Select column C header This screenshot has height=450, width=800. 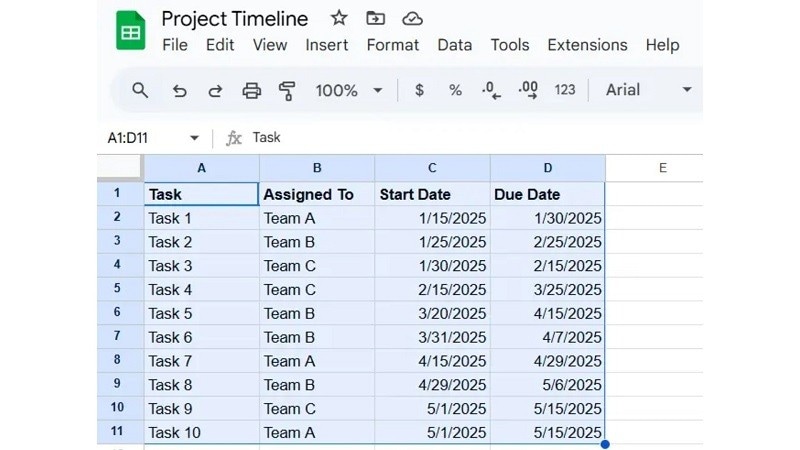point(432,168)
